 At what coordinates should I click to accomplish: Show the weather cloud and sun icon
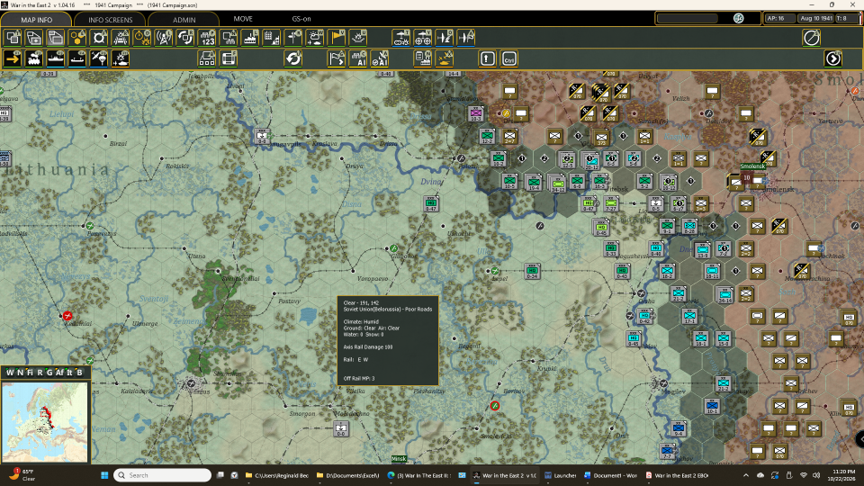(x=315, y=38)
